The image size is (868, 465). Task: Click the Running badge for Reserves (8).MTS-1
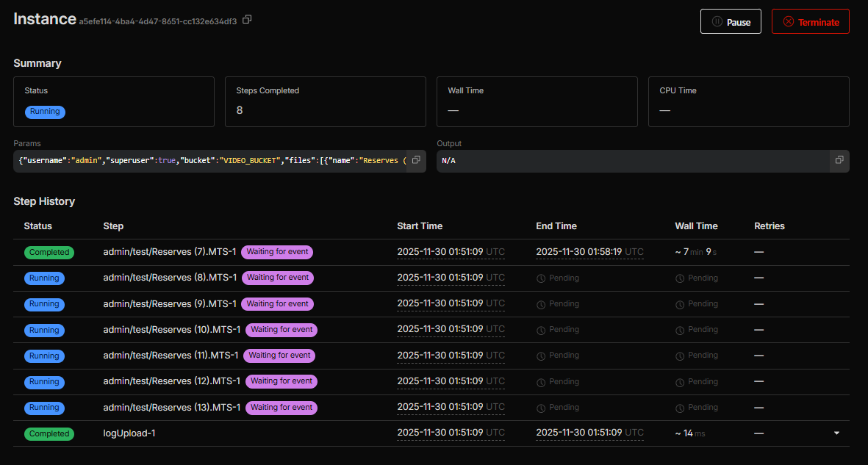coord(44,278)
